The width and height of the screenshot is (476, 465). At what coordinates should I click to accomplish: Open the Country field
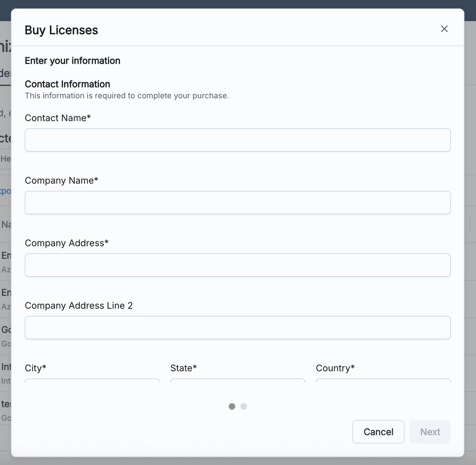(383, 381)
